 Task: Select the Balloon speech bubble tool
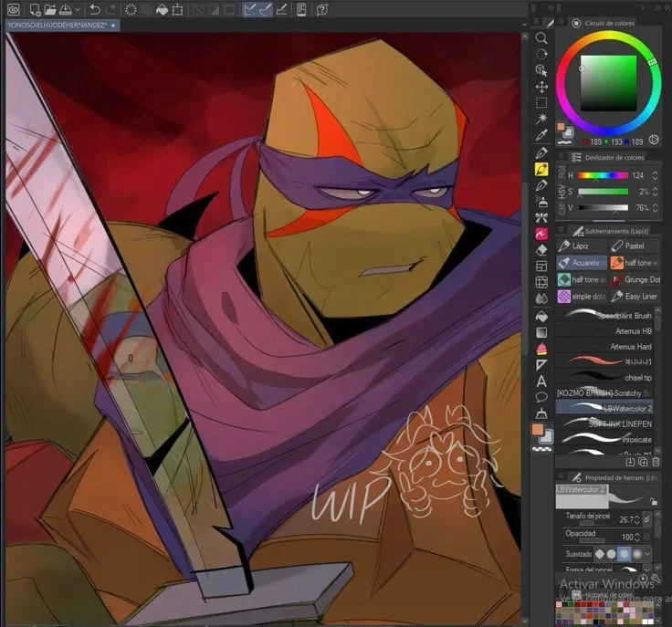(x=541, y=397)
